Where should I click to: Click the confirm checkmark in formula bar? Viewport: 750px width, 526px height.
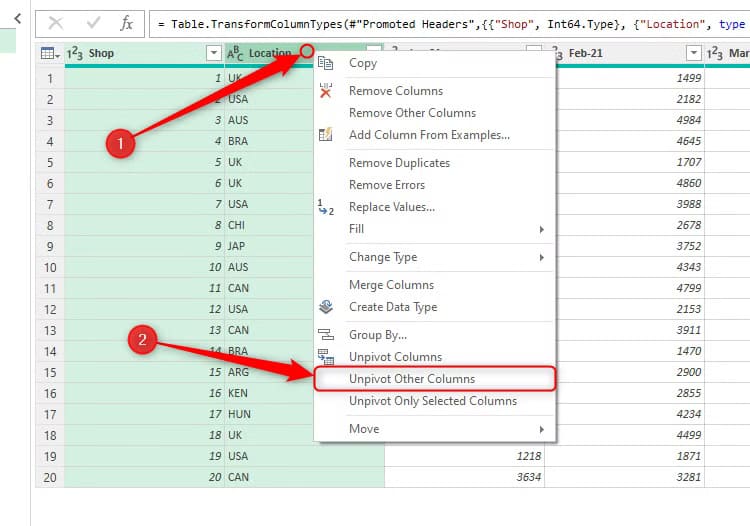pyautogui.click(x=93, y=22)
